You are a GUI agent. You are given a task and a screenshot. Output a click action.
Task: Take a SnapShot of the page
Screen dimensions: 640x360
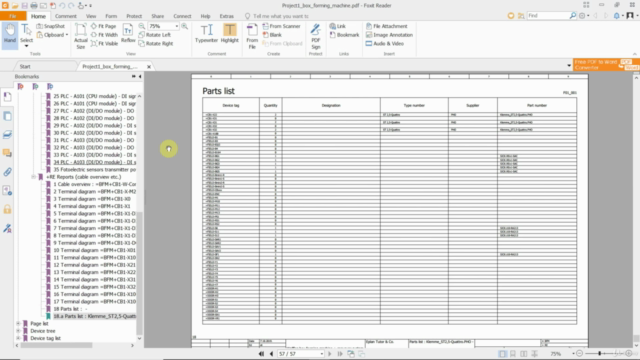(51, 26)
